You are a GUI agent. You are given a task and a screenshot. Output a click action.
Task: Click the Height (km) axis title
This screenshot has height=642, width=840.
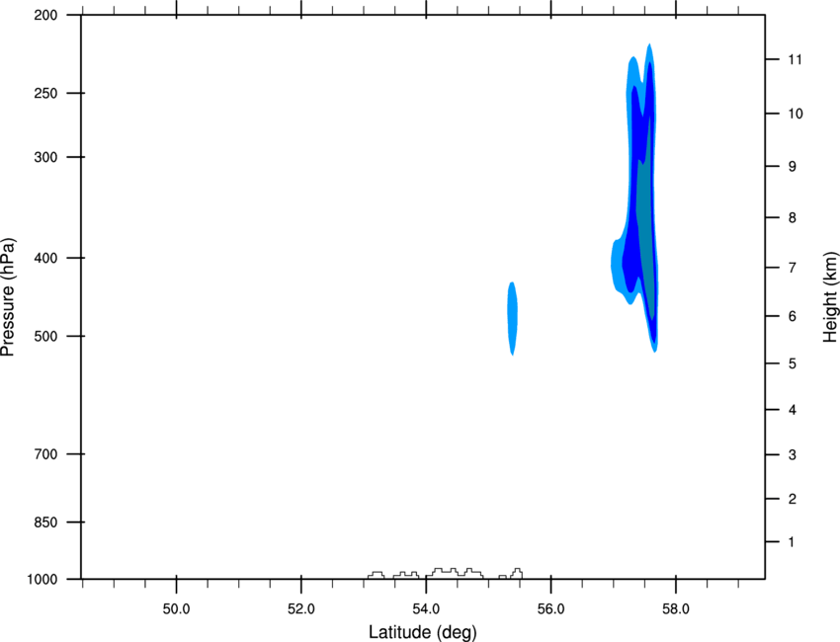coord(830,297)
